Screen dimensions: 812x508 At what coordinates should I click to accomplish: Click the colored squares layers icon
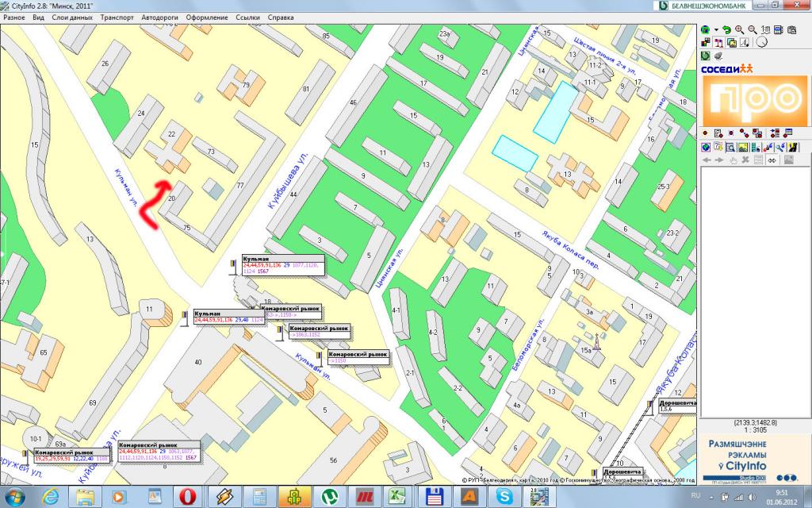click(x=705, y=43)
